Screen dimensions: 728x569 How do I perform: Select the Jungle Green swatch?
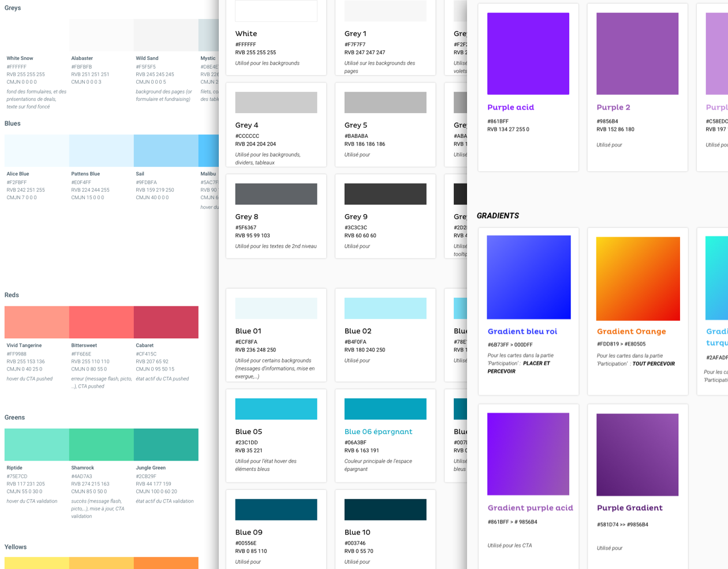coord(166,444)
